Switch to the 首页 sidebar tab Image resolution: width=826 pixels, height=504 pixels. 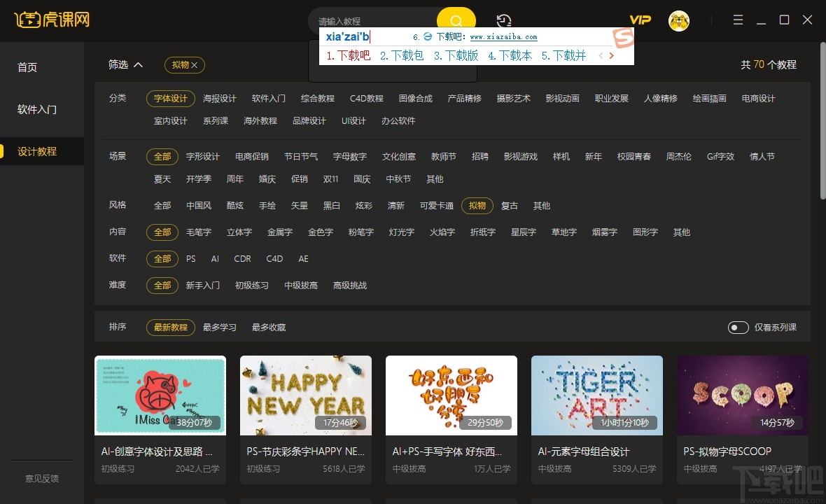(x=27, y=67)
